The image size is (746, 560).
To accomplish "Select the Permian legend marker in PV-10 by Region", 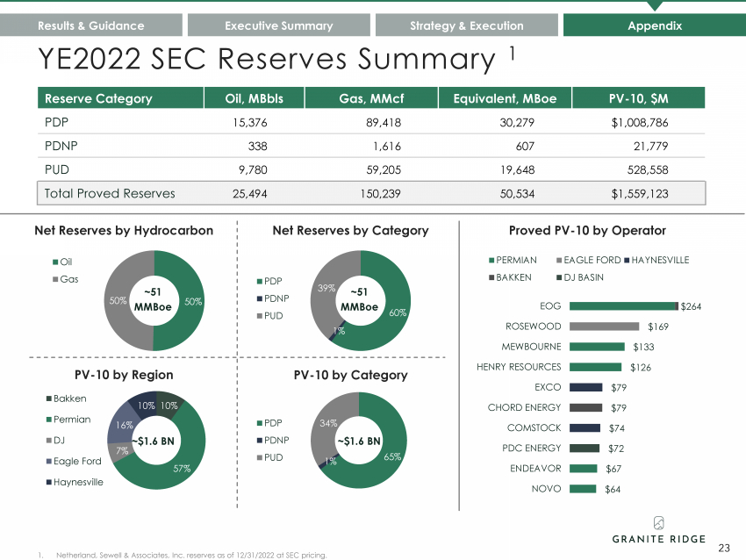I will coord(48,420).
